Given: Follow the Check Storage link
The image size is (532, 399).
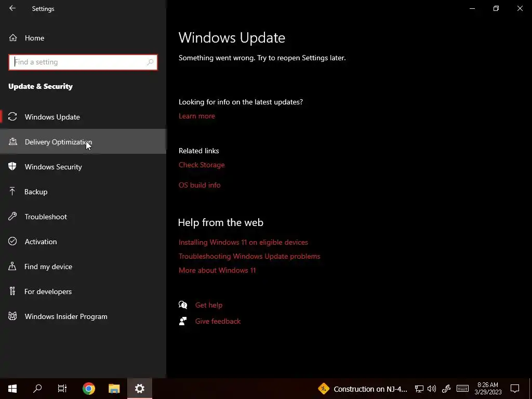Looking at the screenshot, I should coord(202,165).
